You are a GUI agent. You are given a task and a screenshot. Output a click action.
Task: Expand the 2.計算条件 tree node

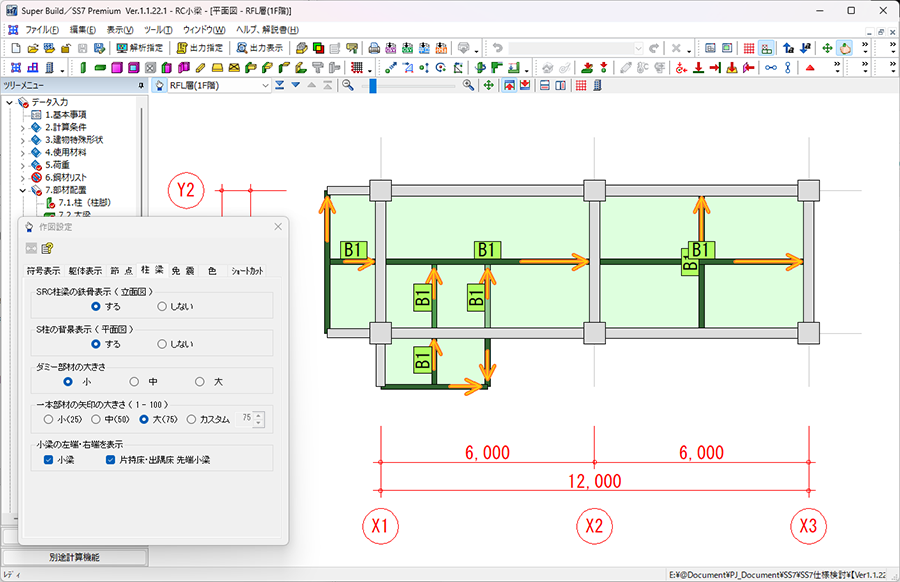(x=22, y=127)
